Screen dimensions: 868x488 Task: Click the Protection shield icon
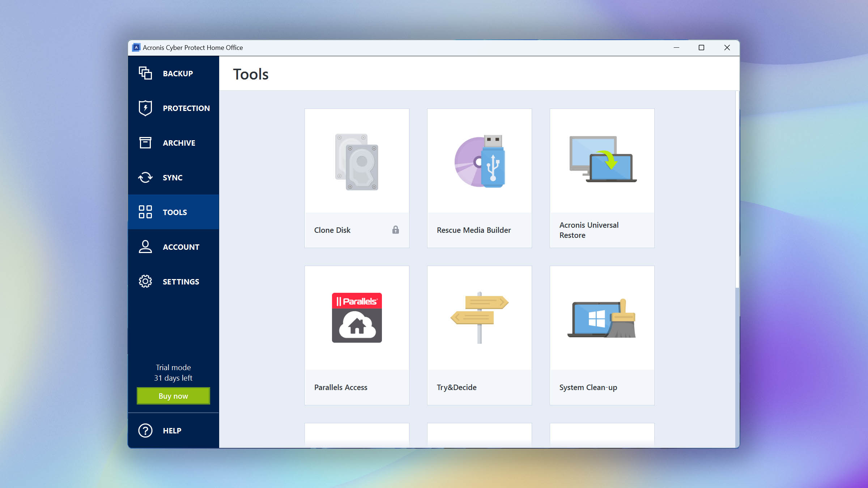pyautogui.click(x=145, y=108)
